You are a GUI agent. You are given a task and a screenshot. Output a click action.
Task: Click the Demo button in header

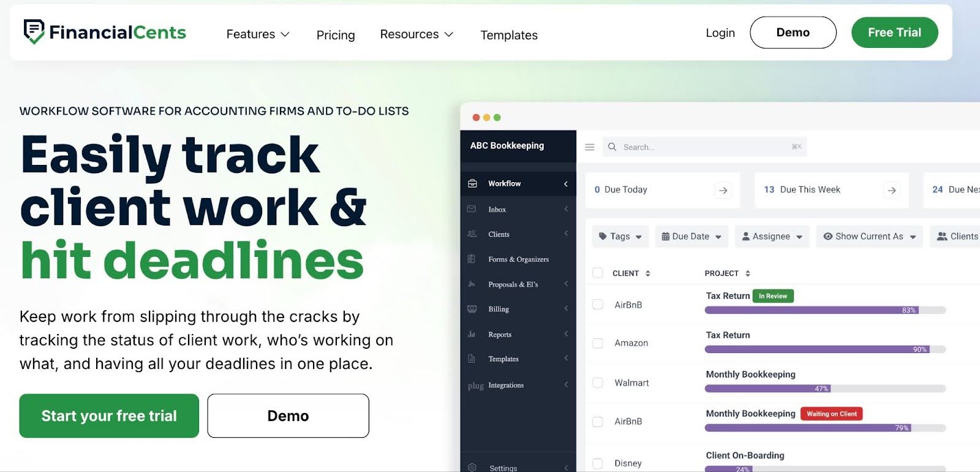point(793,32)
